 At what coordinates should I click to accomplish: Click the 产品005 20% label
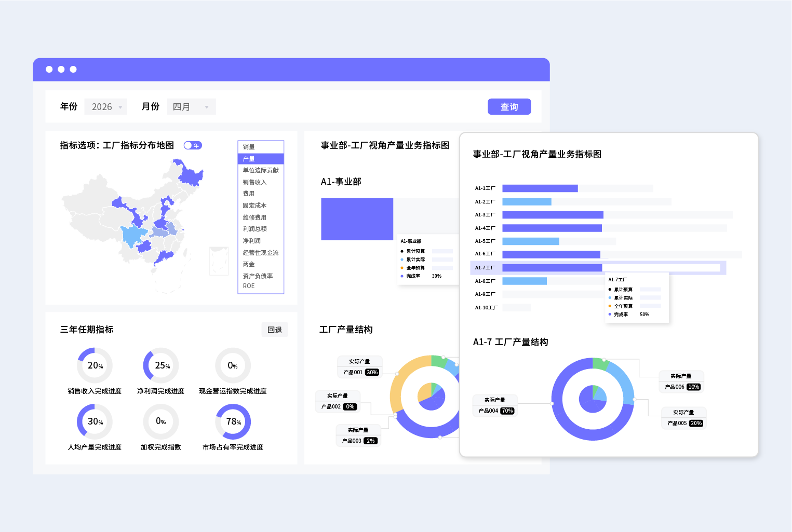[x=684, y=423]
